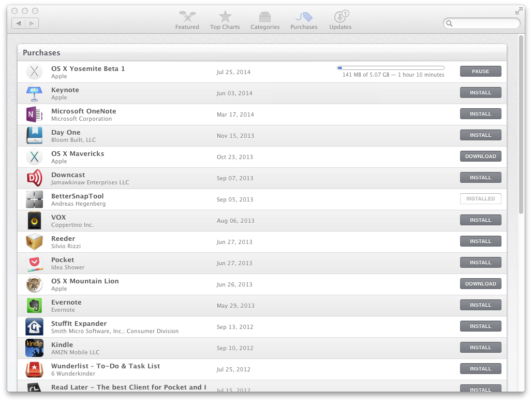Click the fullscreen arrows icon

(x=519, y=11)
